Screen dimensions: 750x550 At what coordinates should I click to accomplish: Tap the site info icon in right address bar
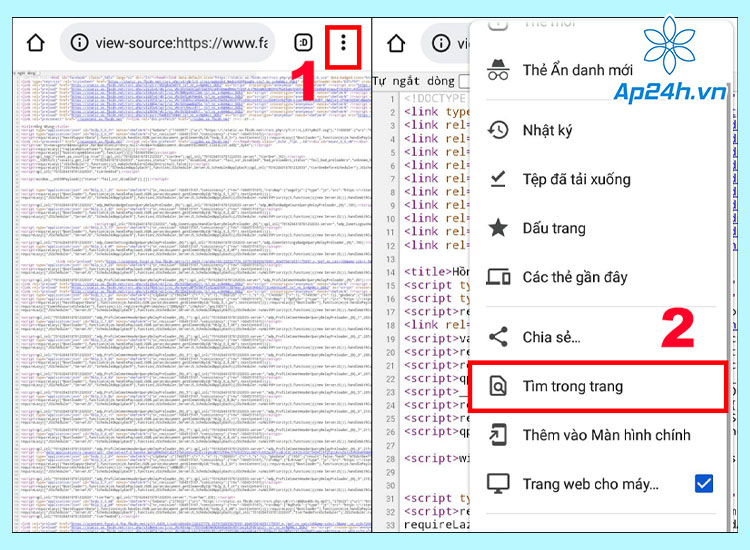tap(441, 43)
